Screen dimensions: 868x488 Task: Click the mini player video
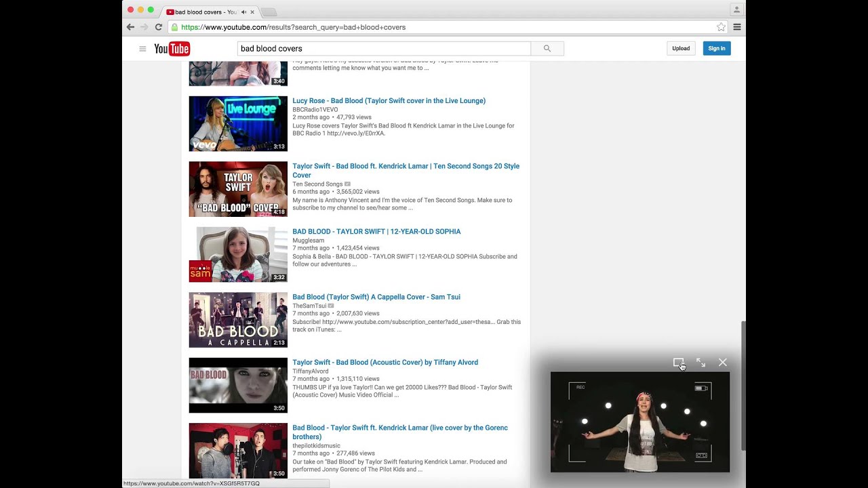tap(640, 422)
